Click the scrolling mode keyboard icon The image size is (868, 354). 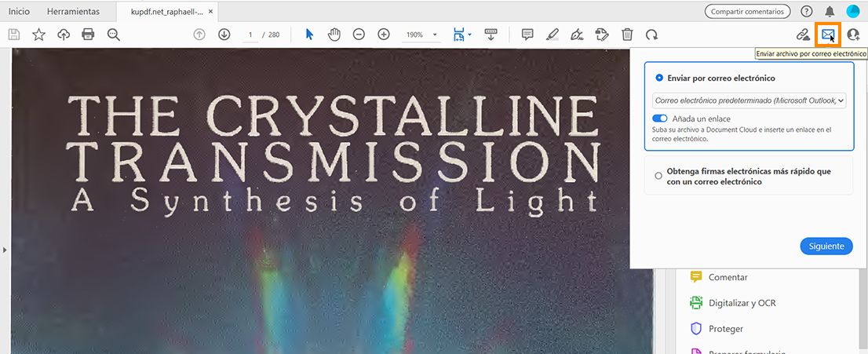(x=491, y=35)
